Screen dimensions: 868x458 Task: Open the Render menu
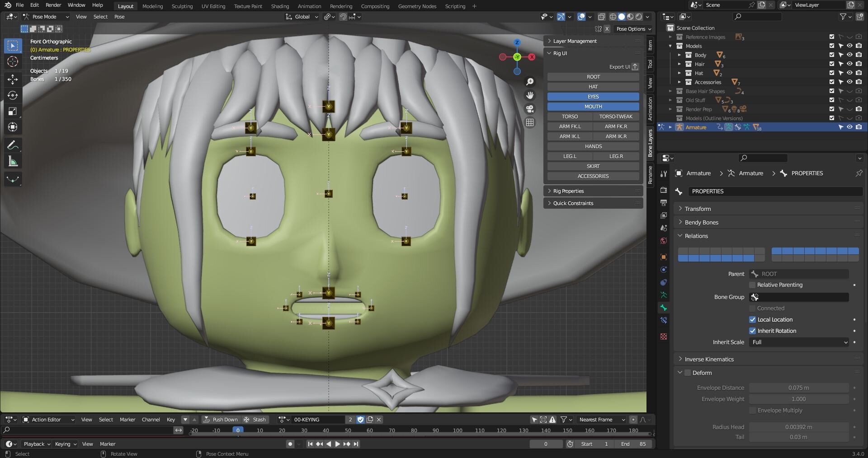pos(53,5)
